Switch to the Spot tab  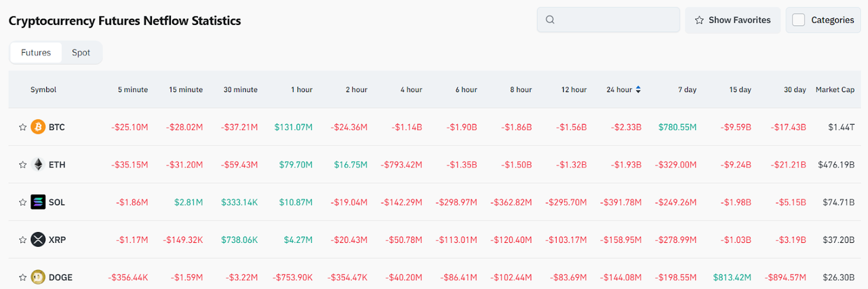pyautogui.click(x=81, y=52)
